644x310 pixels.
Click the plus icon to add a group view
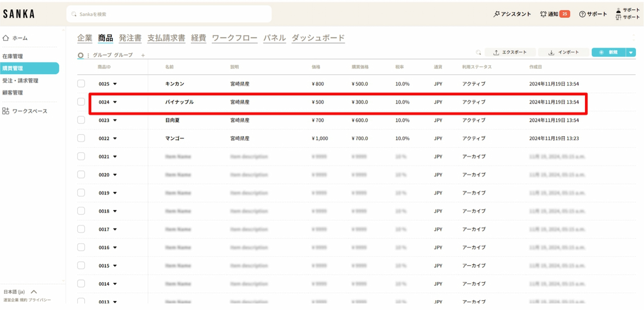pyautogui.click(x=143, y=55)
